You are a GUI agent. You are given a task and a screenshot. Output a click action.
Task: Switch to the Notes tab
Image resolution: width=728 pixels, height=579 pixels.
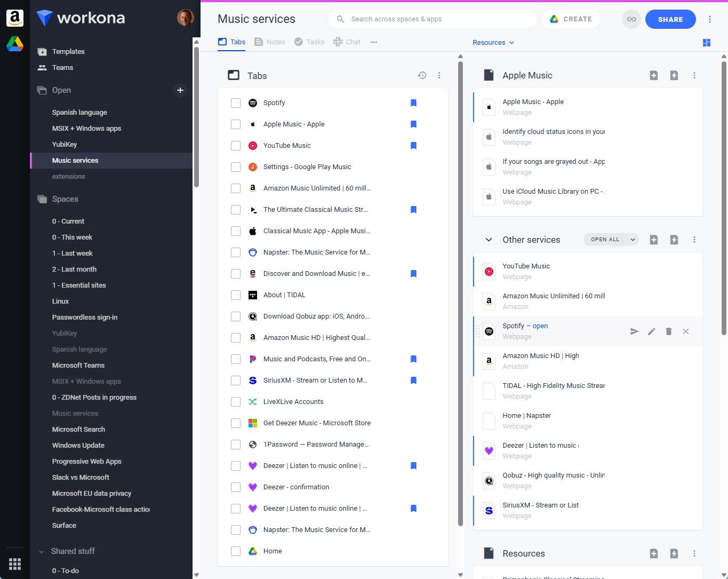tap(270, 42)
